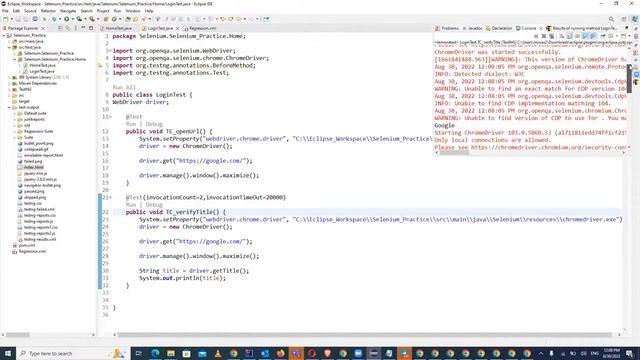Collapse the test-output folder
Image resolution: width=640 pixels, height=360 pixels.
click(9, 107)
